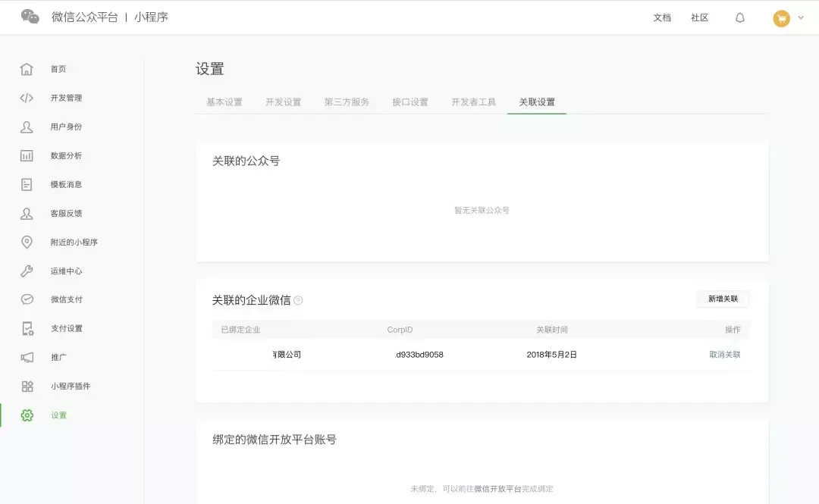Screen dimensions: 819x504
Task: Follow the 微信开放平台 link
Action: click(x=497, y=489)
